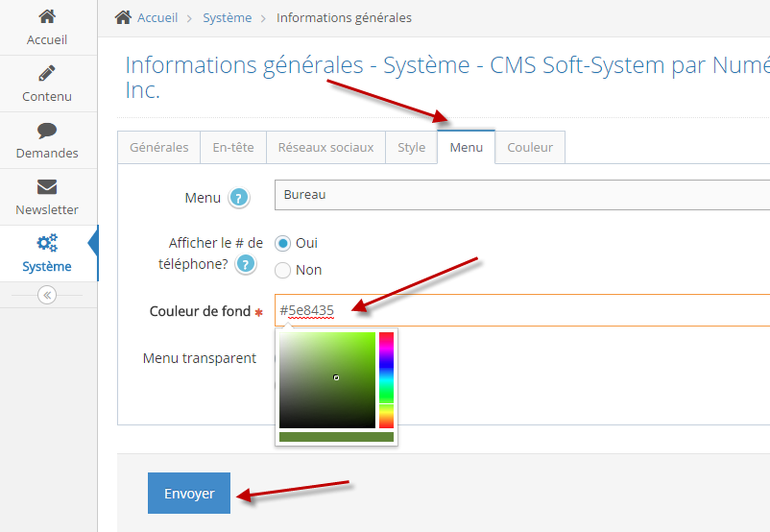Screen dimensions: 770x532
Task: Pick a shade in the saturation square
Action: (x=328, y=380)
